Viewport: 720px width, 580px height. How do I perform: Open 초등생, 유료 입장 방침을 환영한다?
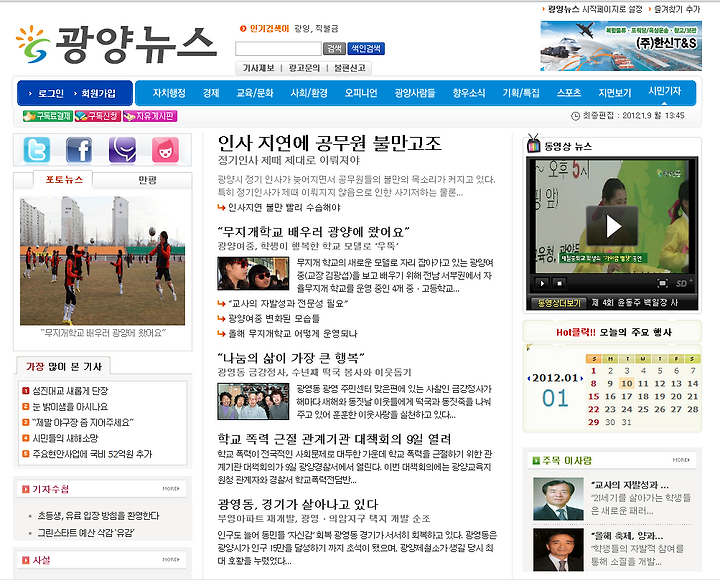(x=98, y=516)
